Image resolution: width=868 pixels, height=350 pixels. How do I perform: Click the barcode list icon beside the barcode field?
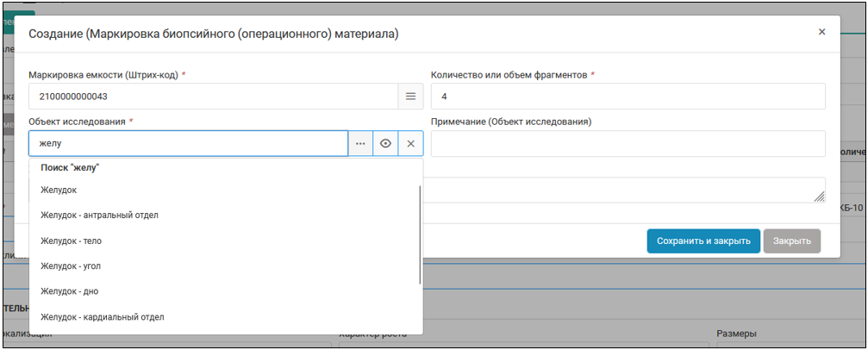coord(410,97)
